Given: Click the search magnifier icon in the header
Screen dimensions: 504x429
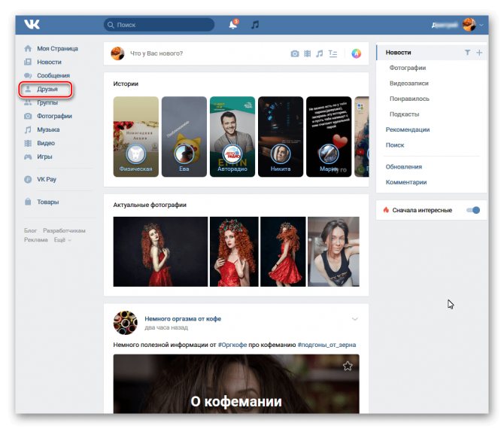Looking at the screenshot, I should (111, 25).
